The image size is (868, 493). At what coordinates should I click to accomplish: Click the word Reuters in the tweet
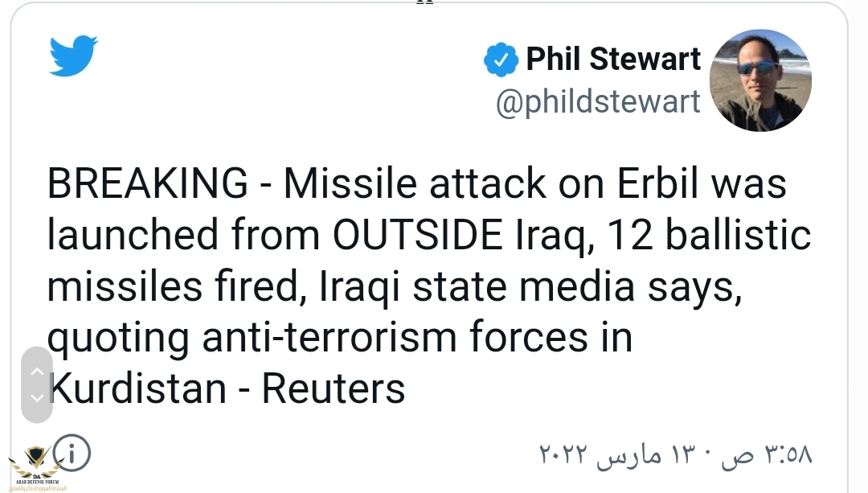tap(334, 390)
